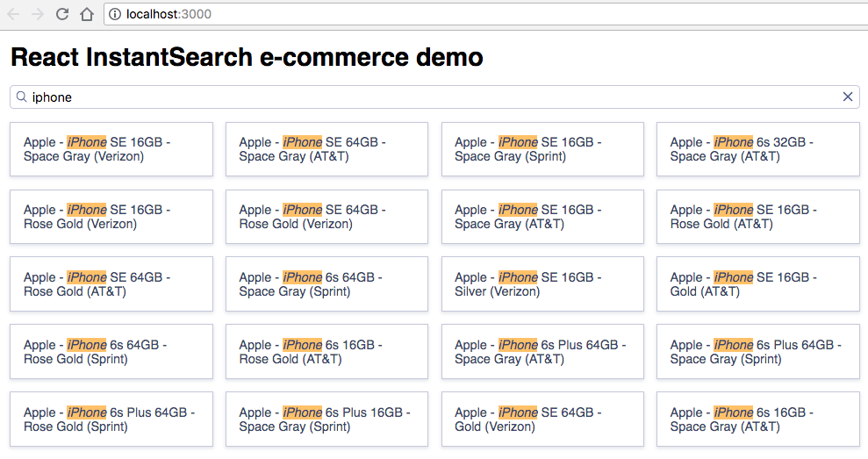Image resolution: width=868 pixels, height=459 pixels.
Task: Open iPhone SE 64GB Space Gray (AT&T) result
Action: 326,149
